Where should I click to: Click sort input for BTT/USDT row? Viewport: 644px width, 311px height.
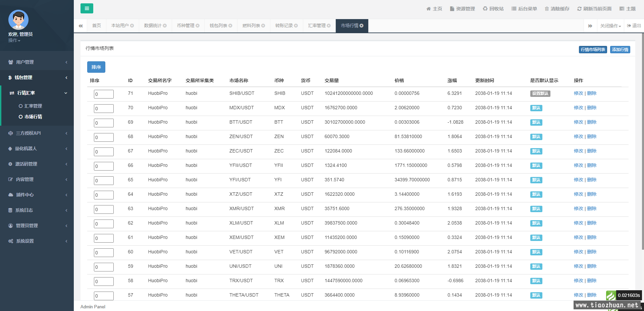pos(104,123)
